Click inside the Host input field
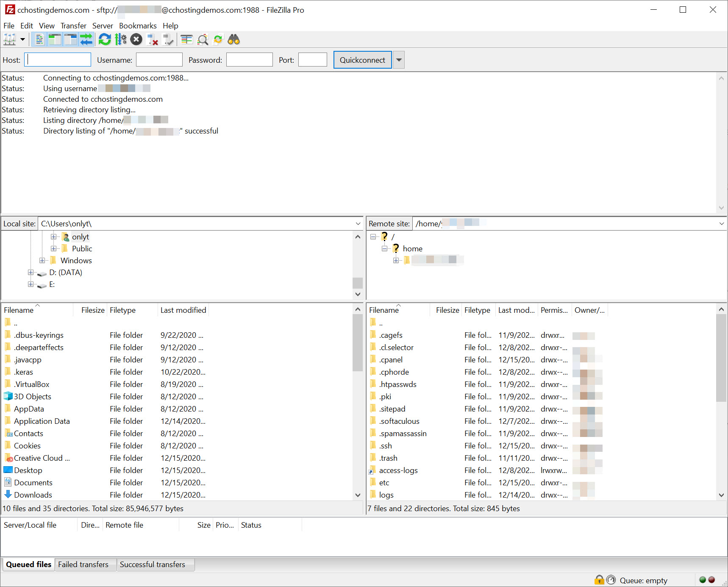 pos(57,59)
